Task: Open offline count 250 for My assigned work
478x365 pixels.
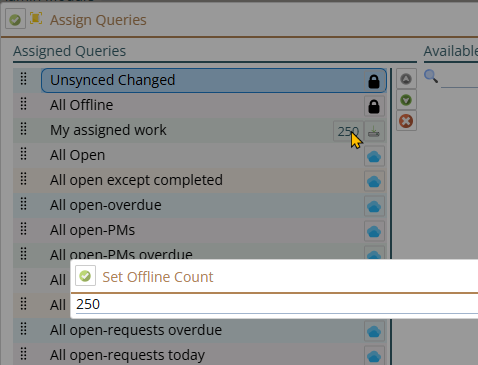Action: pyautogui.click(x=348, y=131)
